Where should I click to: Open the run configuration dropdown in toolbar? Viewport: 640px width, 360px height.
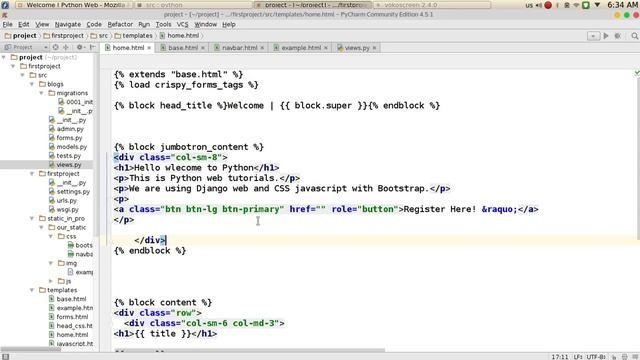[593, 36]
